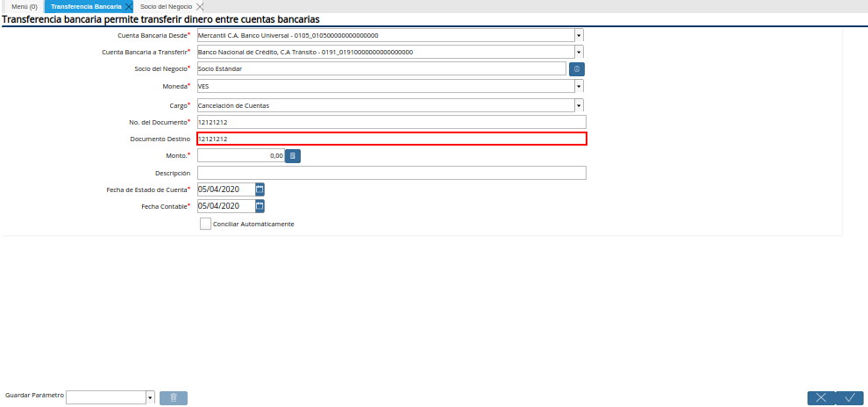Expand the Cuenta Bancaria a Transferir dropdown

point(579,52)
